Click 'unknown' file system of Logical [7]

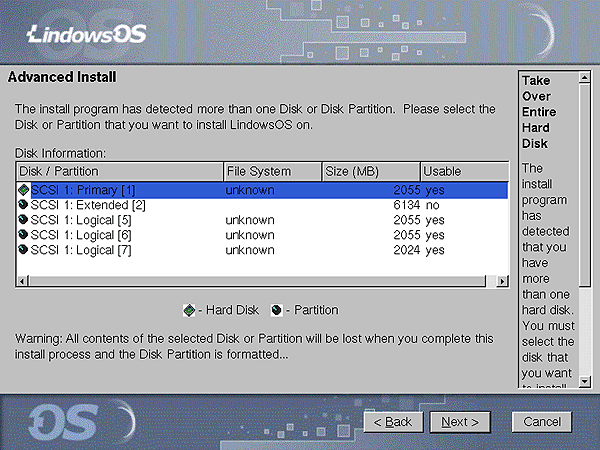pos(250,250)
